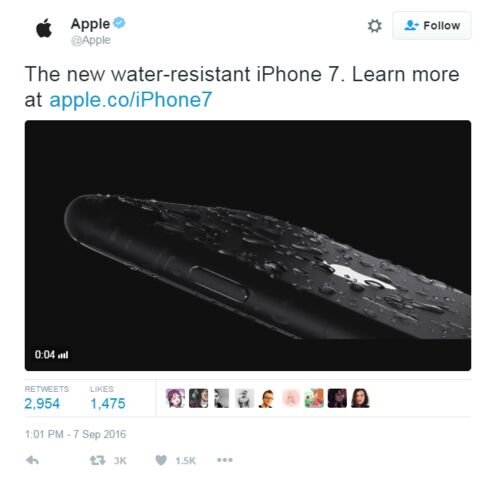Open the three-dot more options menu
Viewport: 488px width, 481px height.
click(225, 460)
